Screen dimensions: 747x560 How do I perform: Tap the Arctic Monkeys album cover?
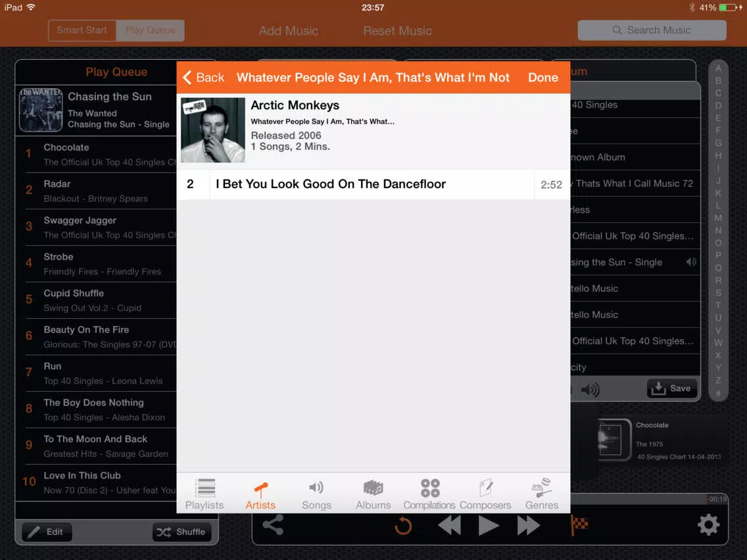213,130
